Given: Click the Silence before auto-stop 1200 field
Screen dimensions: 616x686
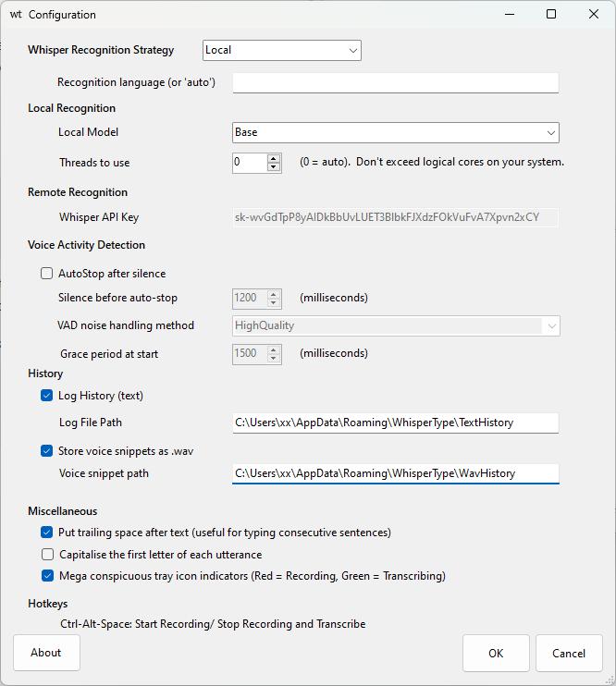Looking at the screenshot, I should click(250, 298).
